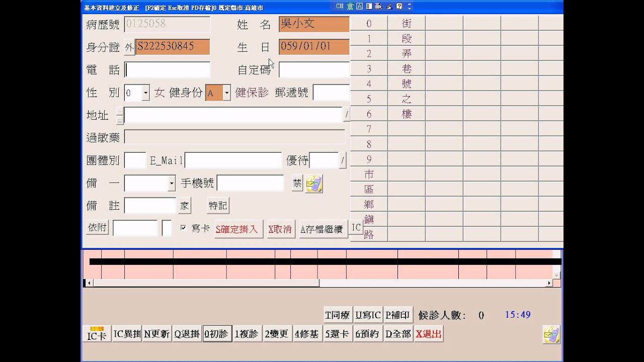Click the 禁 button
Image resolution: width=644 pixels, height=362 pixels.
point(297,184)
